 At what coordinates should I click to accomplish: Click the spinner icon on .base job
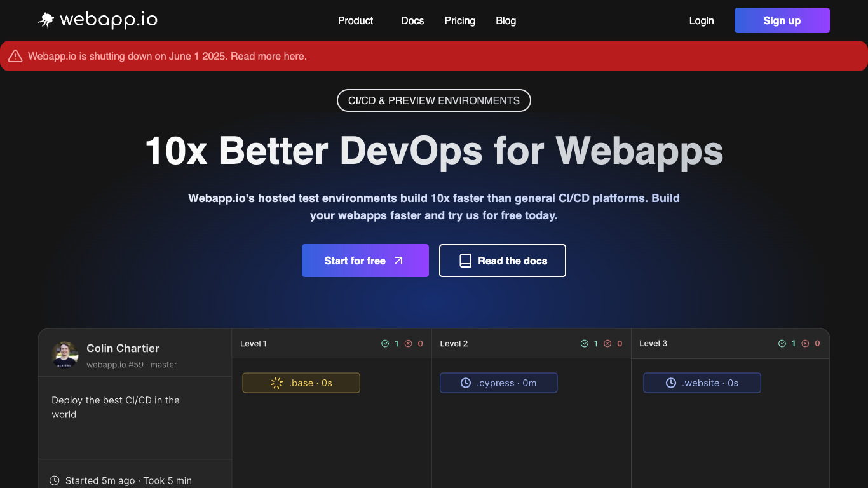(x=276, y=383)
